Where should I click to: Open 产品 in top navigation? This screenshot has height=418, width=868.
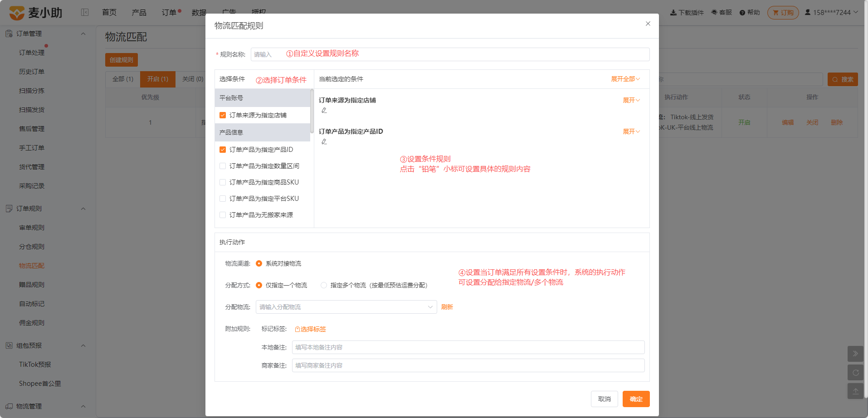point(139,12)
